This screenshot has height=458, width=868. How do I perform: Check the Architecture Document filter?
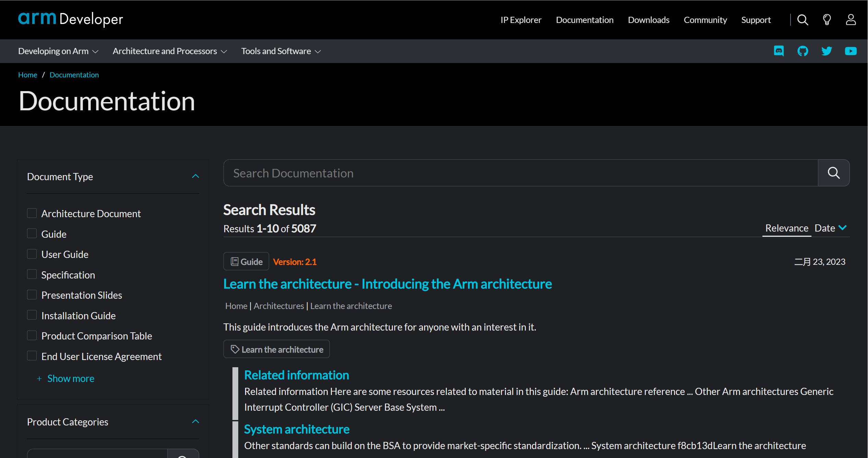32,213
